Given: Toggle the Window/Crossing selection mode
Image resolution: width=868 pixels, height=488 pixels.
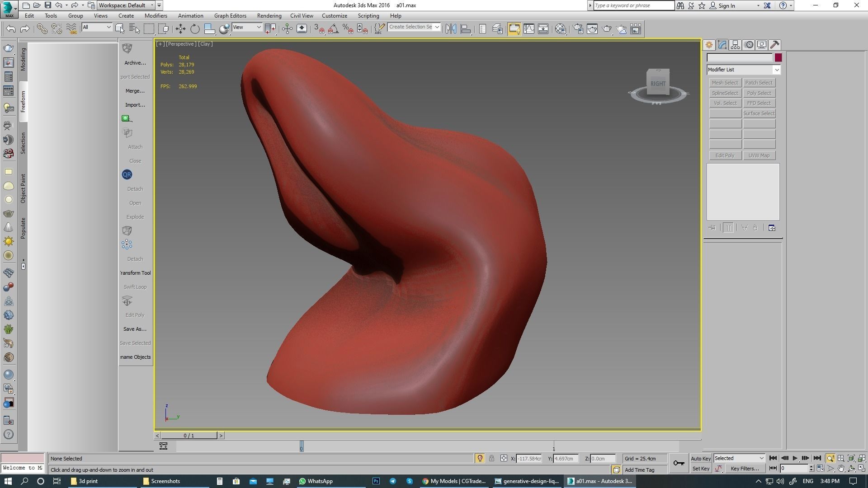Looking at the screenshot, I should coord(165,29).
